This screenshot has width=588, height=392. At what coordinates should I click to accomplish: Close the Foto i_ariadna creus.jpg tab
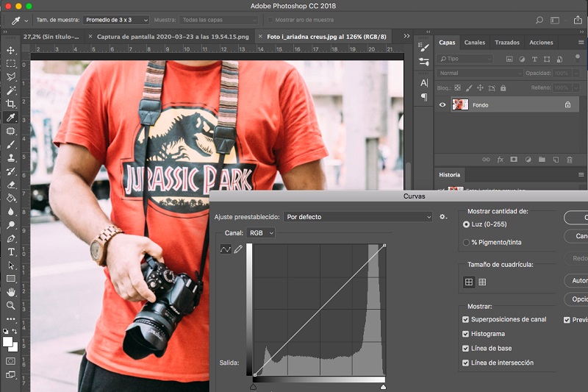click(260, 36)
